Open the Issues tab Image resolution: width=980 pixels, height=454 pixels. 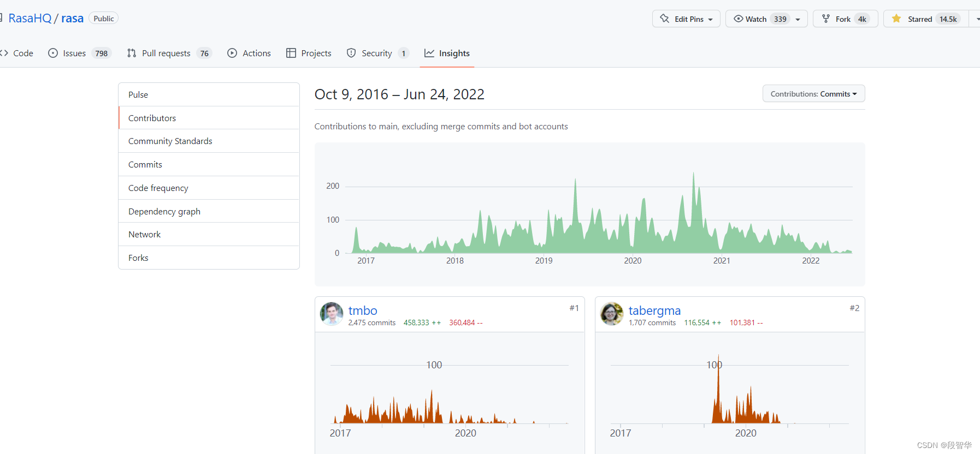click(x=80, y=53)
